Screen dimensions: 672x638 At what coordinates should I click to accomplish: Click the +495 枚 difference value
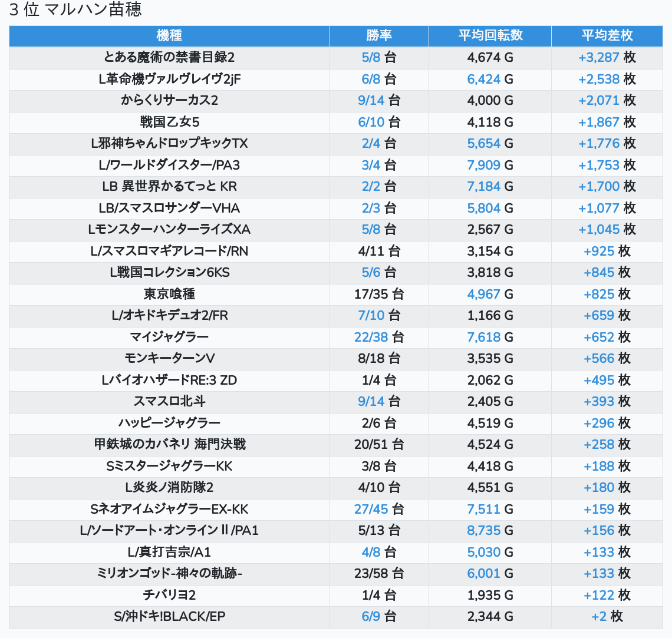click(x=607, y=380)
